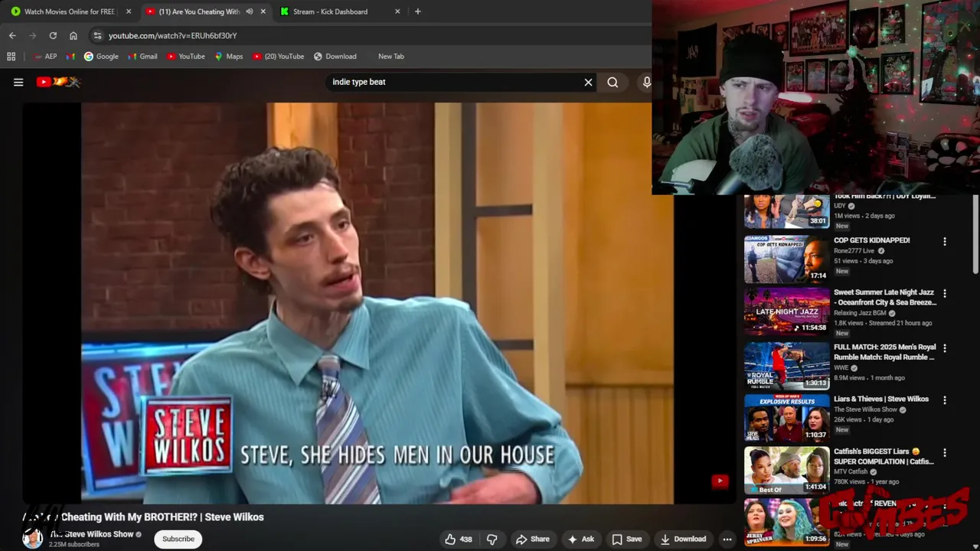Screen dimensions: 980x551
Task: Subscribe to The Steve Wilkos Show
Action: tap(178, 539)
